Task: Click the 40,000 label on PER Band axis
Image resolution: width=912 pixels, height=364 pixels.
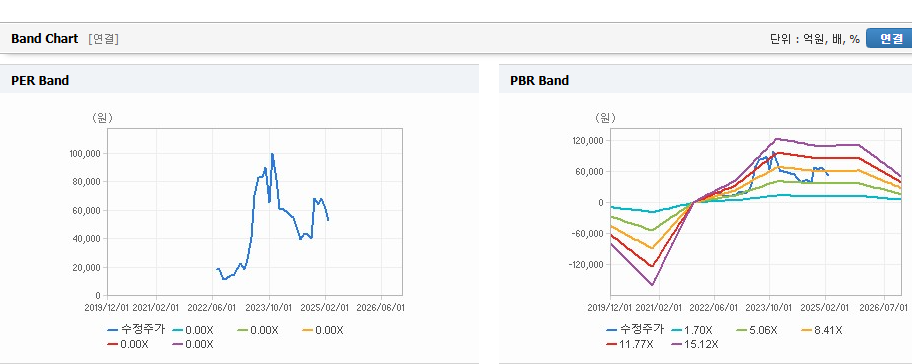Action: click(87, 238)
